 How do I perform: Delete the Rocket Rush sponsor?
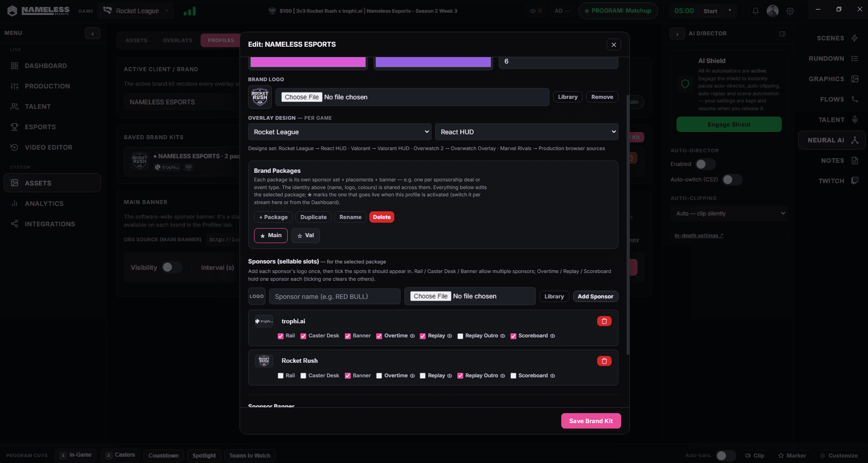(604, 361)
